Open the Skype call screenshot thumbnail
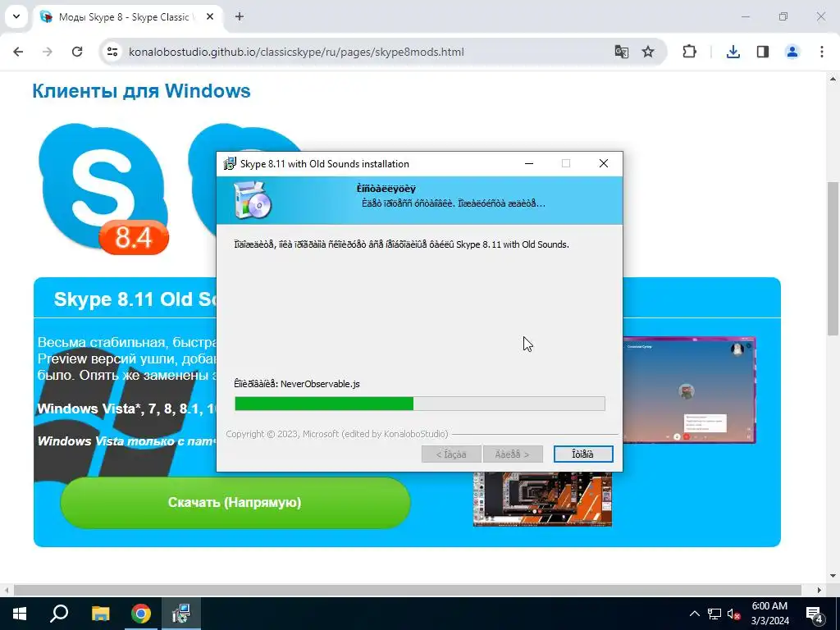Viewport: 840px width, 630px height. 689,390
